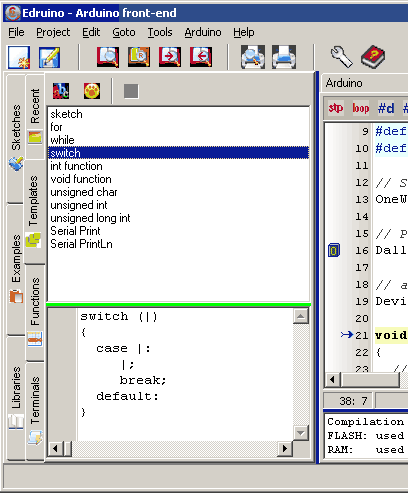Click line number 12 in the editor
Viewport: 408px width, 493px height.
coord(362,183)
